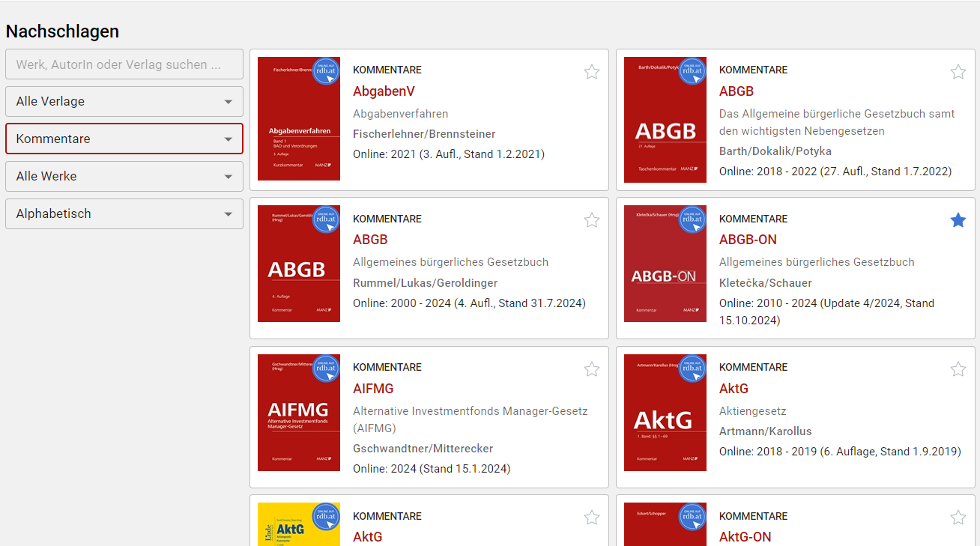Viewport: 980px width, 546px height.
Task: Open ABGB title by Rummel/Lukas/Geroldinger
Action: [x=370, y=240]
